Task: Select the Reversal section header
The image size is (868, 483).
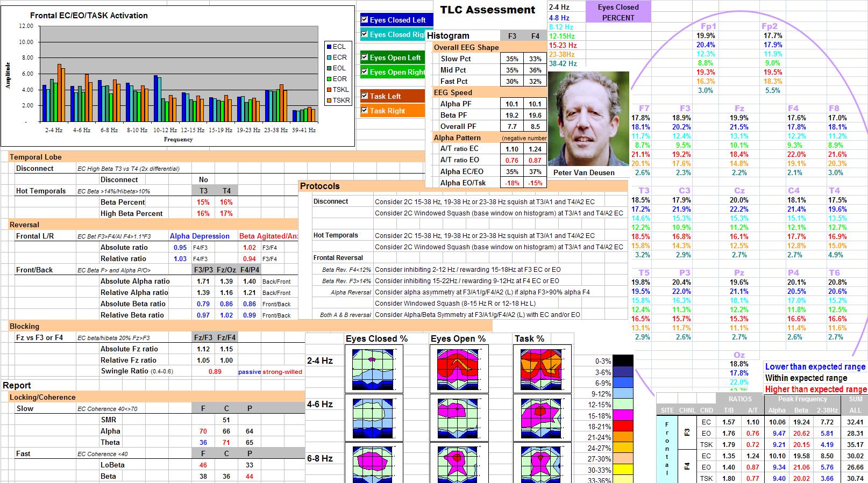Action: coord(153,225)
